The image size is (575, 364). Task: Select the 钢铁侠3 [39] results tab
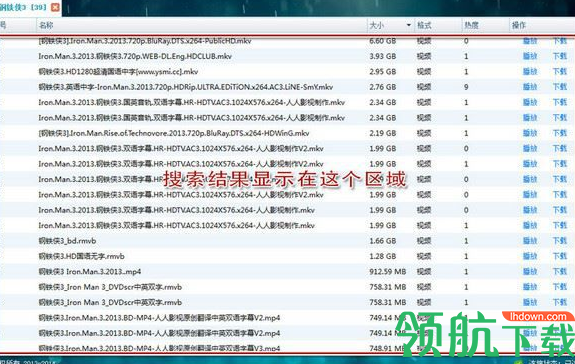23,7
